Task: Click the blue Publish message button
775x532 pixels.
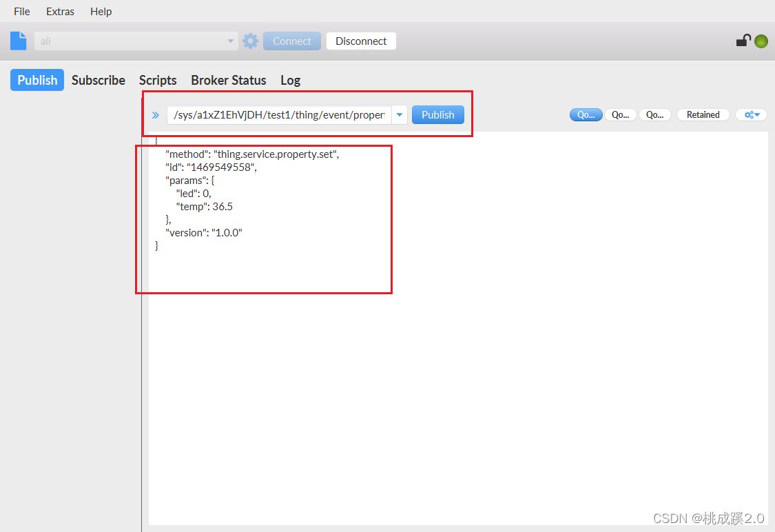Action: click(x=438, y=114)
